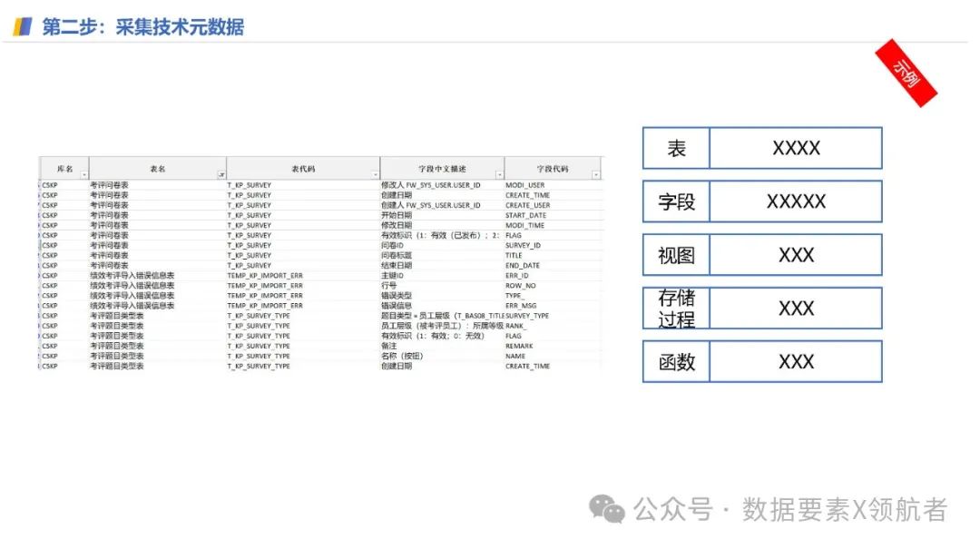Viewport: 980px width, 549px height.
Task: Click the SURVEY_TYPE field code cell
Action: coord(554,316)
